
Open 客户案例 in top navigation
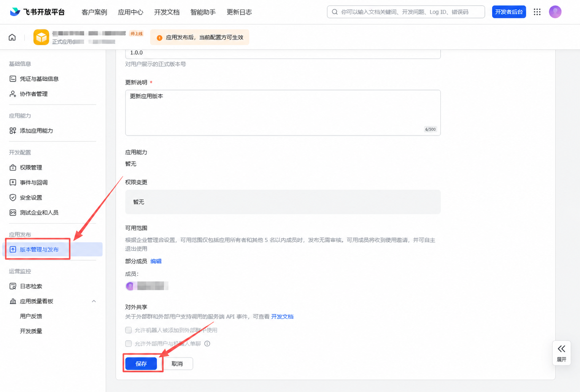(x=94, y=12)
